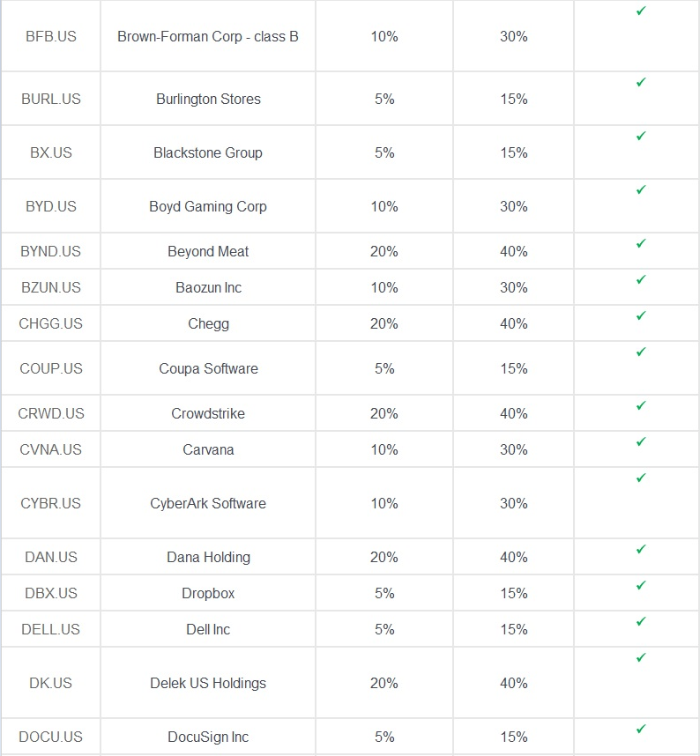Click the checkmark in the Chegg row
The width and height of the screenshot is (700, 756).
pyautogui.click(x=641, y=315)
